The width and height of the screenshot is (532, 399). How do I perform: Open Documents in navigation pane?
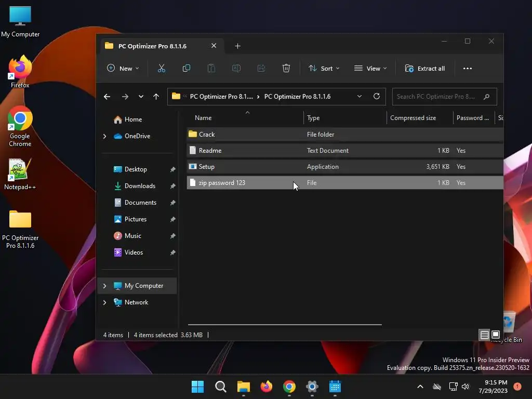[140, 203]
